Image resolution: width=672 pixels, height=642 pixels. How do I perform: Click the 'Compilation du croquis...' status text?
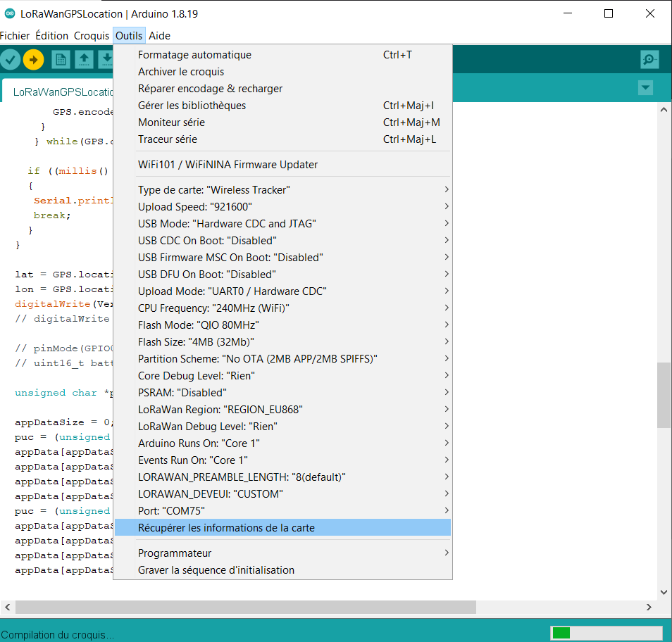pyautogui.click(x=58, y=635)
